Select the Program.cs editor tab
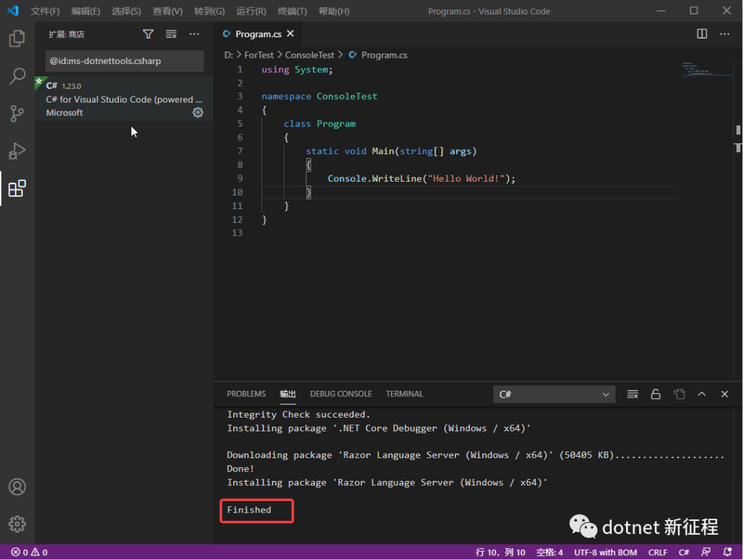Image resolution: width=743 pixels, height=560 pixels. (x=258, y=34)
